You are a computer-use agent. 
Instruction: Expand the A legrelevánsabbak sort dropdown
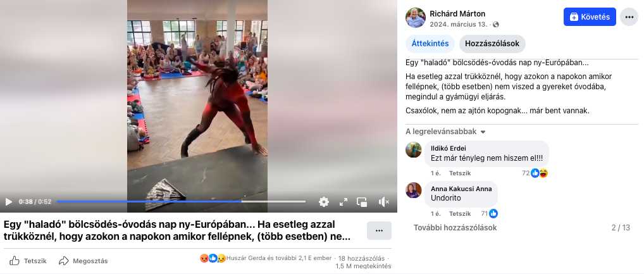(x=445, y=132)
